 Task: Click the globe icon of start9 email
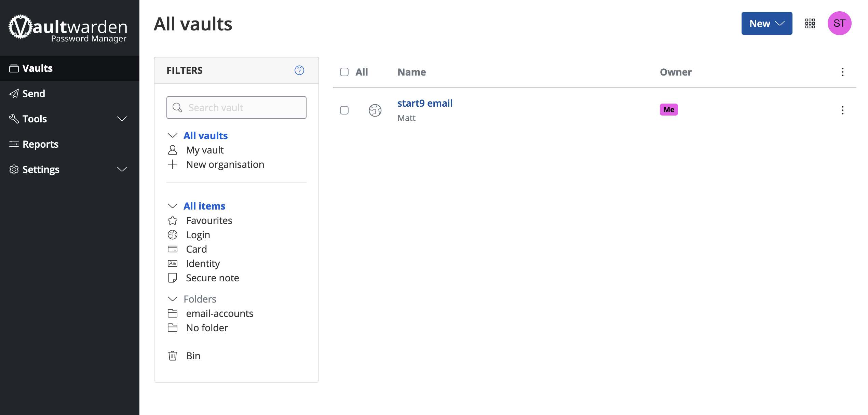[x=375, y=110]
